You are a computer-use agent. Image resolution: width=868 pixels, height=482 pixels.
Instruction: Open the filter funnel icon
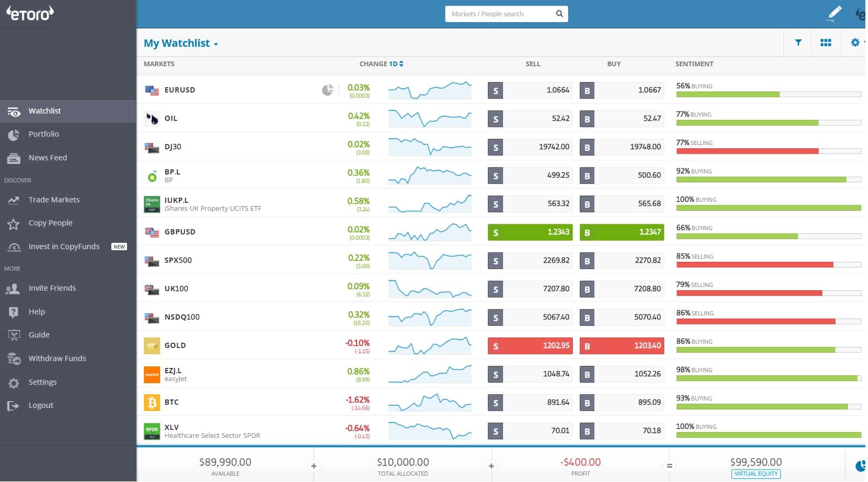[798, 43]
